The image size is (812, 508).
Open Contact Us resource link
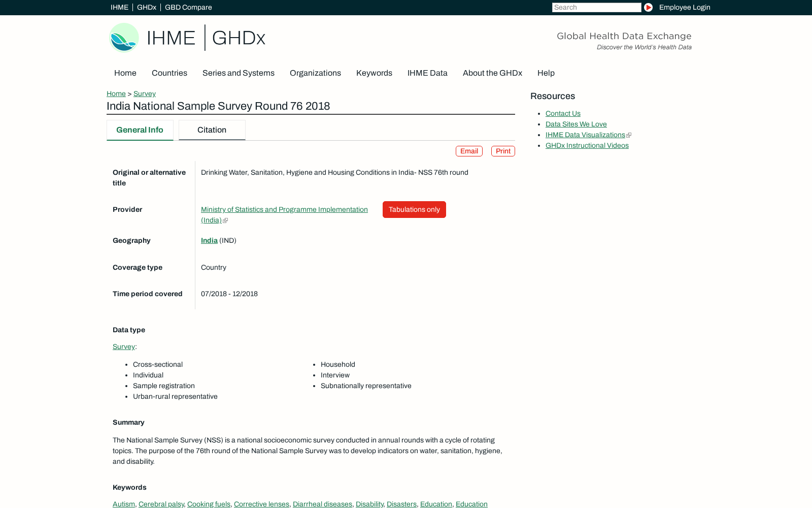click(563, 114)
